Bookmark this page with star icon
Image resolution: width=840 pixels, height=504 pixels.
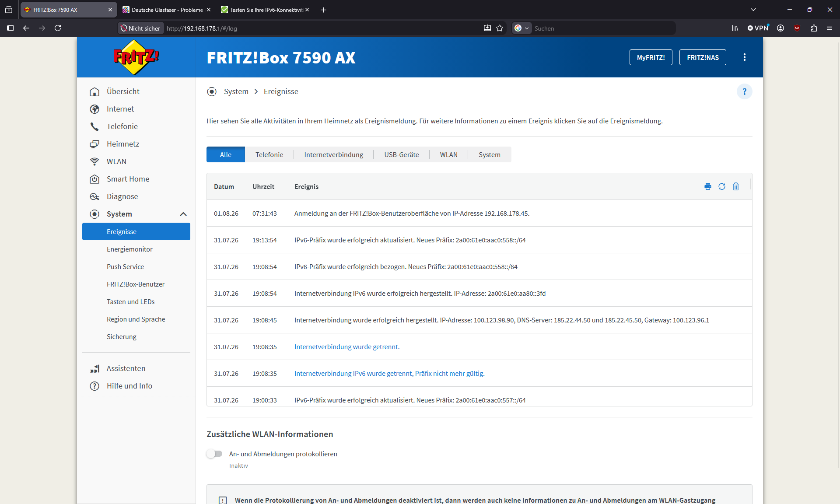coord(500,28)
